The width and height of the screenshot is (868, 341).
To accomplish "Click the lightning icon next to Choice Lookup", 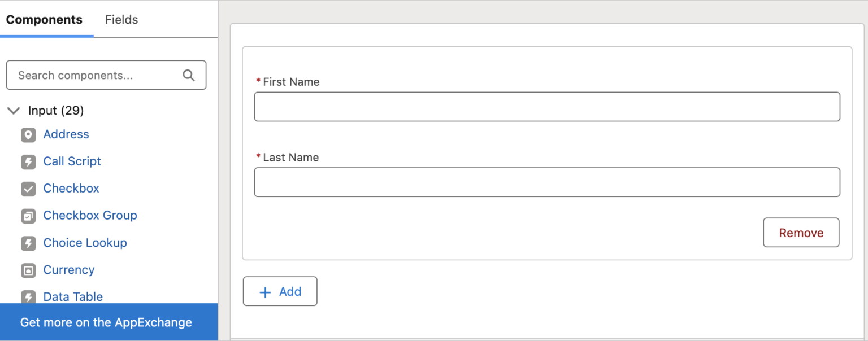I will tap(28, 243).
